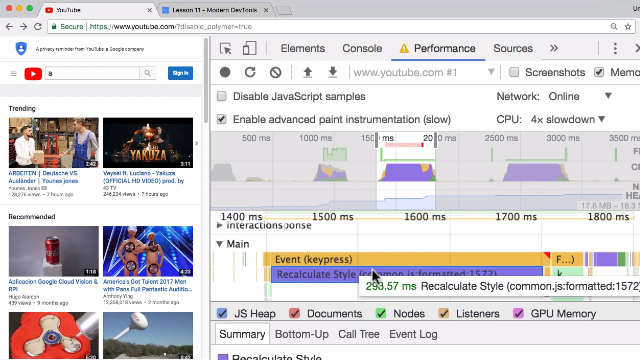640x360 pixels.
Task: Switch to the Lesson 11 browser tab
Action: (214, 10)
